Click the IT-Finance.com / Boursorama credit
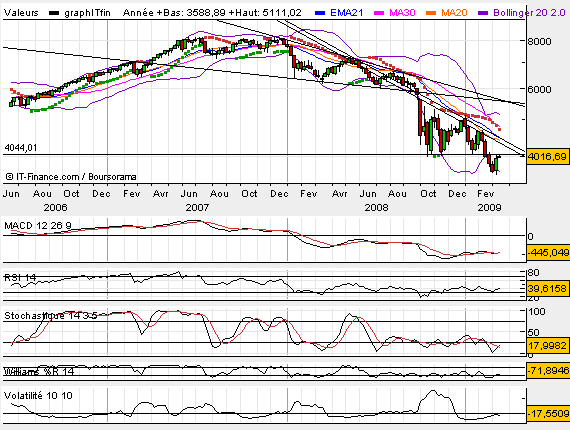The image size is (570, 430). pyautogui.click(x=71, y=177)
